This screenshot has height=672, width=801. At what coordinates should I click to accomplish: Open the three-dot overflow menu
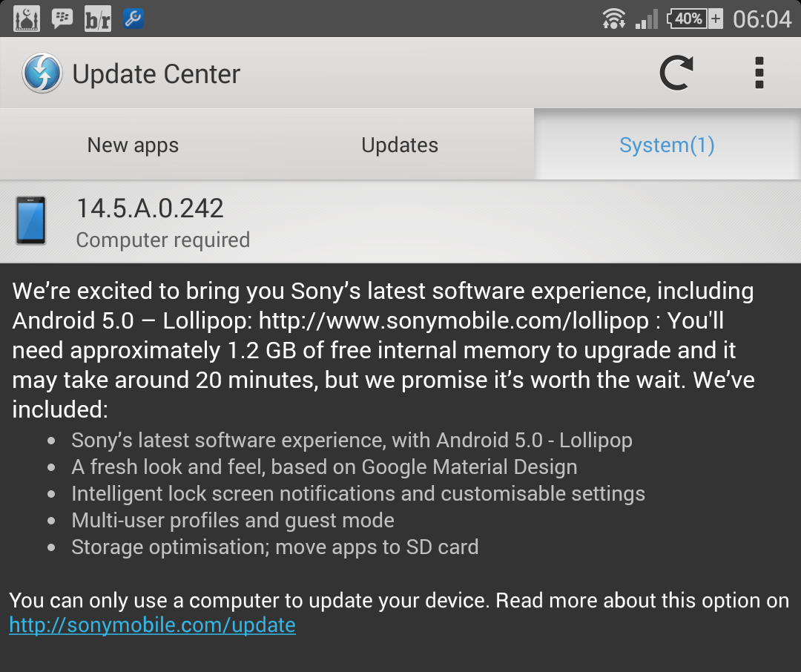pos(759,73)
